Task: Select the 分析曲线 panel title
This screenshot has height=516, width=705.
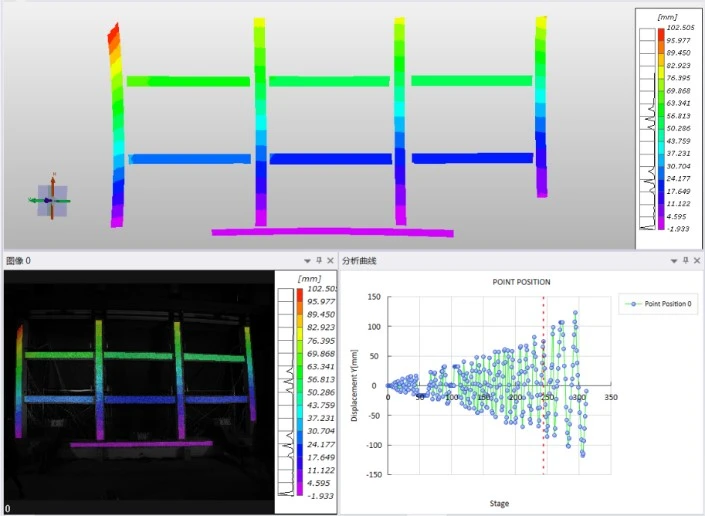Action: click(x=360, y=261)
